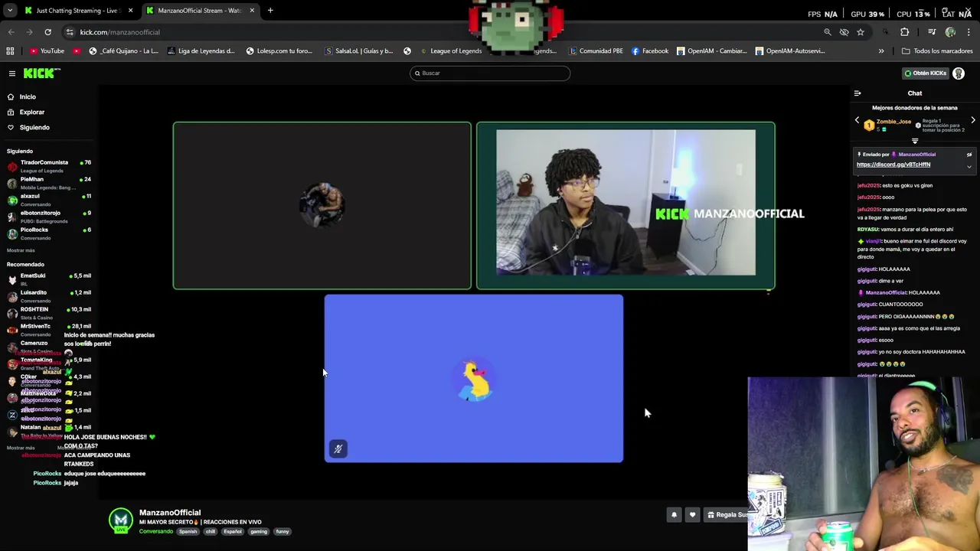Expand the weekly top donors list
The image size is (980, 551).
click(x=915, y=141)
